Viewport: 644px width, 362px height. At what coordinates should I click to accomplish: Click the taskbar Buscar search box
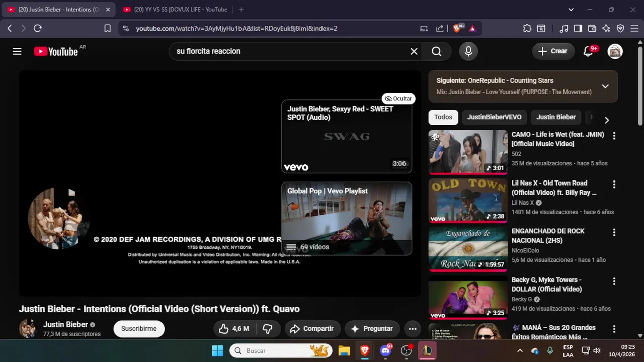tap(281, 351)
